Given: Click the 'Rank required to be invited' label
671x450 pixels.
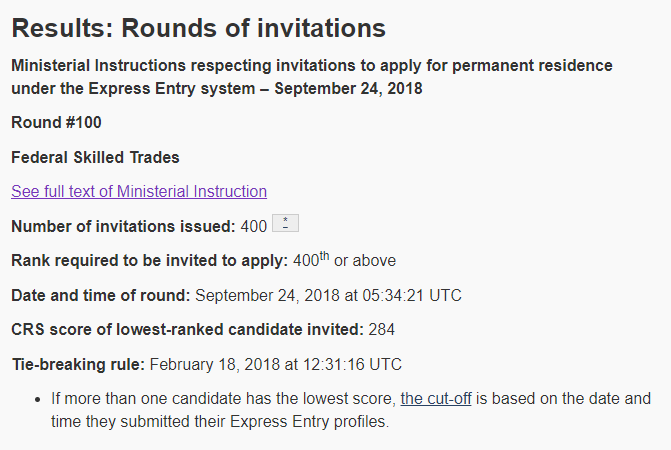Looking at the screenshot, I should [149, 260].
